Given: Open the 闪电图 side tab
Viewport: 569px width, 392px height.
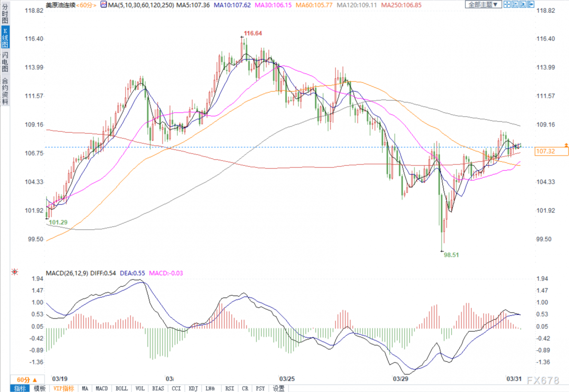Looking at the screenshot, I should click(5, 63).
